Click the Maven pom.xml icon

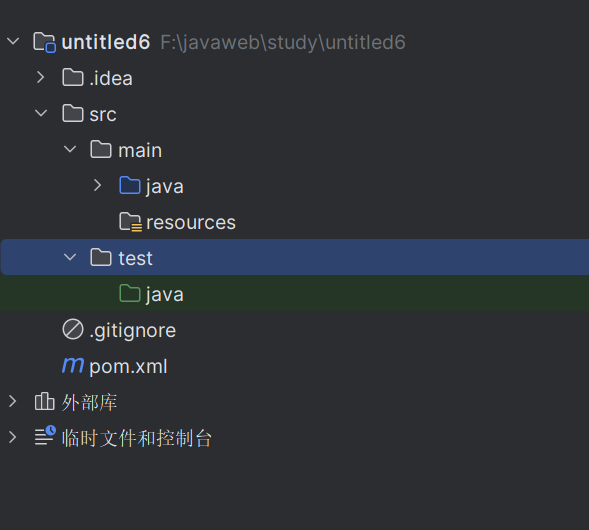point(73,365)
